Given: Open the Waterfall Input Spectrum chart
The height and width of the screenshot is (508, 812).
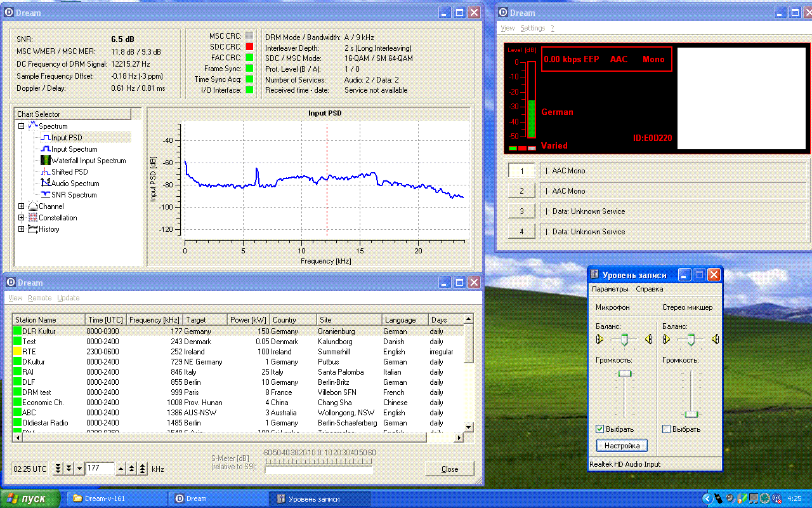Looking at the screenshot, I should [x=88, y=161].
